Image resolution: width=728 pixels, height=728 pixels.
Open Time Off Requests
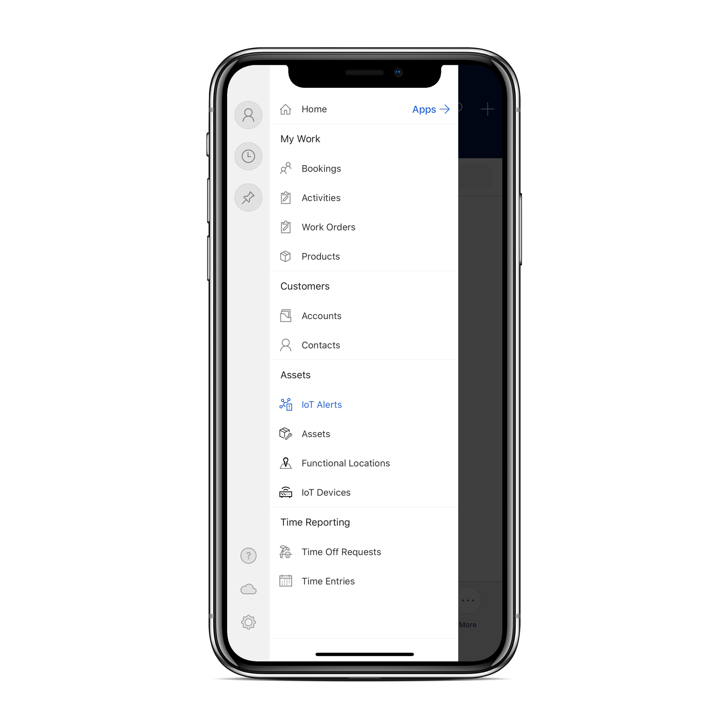click(x=341, y=551)
